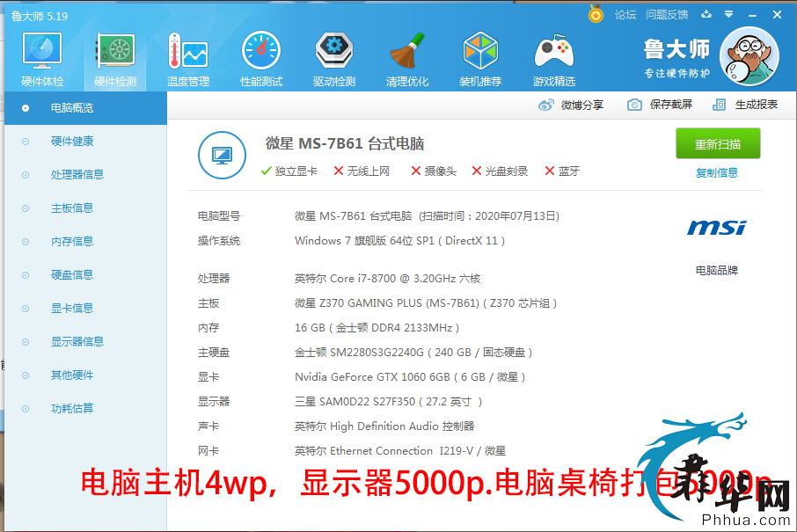
Task: Click the 蓝牙 feature indicator
Action: pos(561,171)
